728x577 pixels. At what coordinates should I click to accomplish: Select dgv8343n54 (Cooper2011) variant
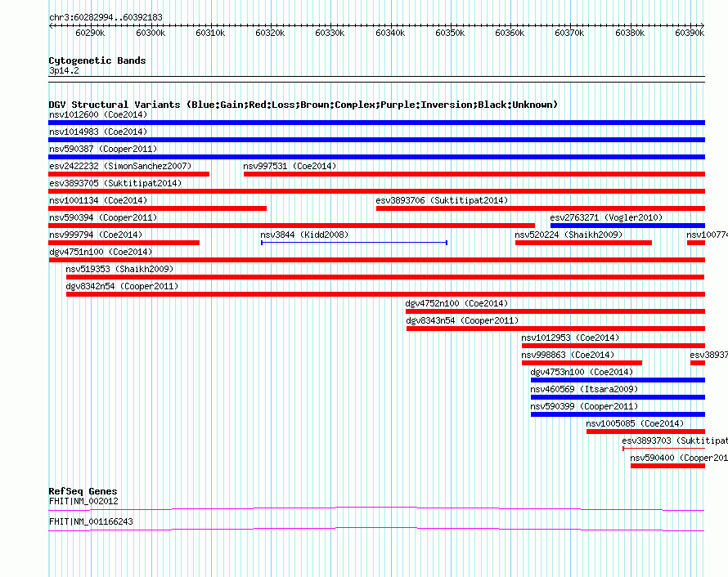(x=462, y=320)
